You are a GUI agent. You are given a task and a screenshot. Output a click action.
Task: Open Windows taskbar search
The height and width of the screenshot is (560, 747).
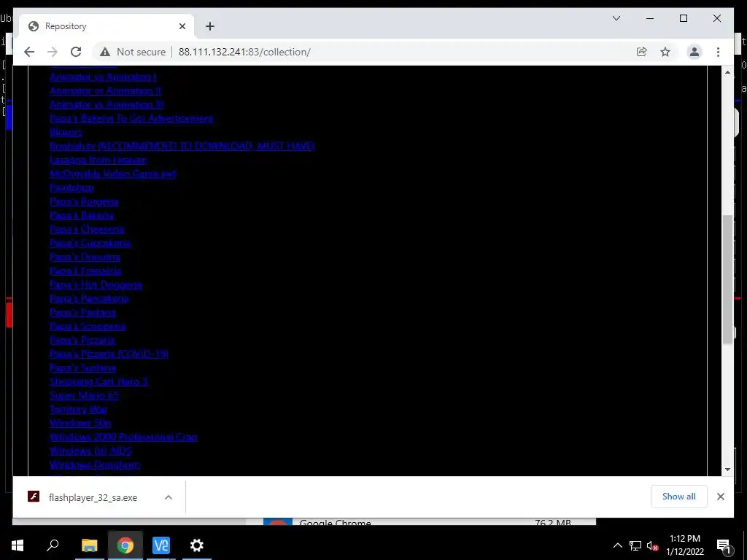click(x=53, y=545)
